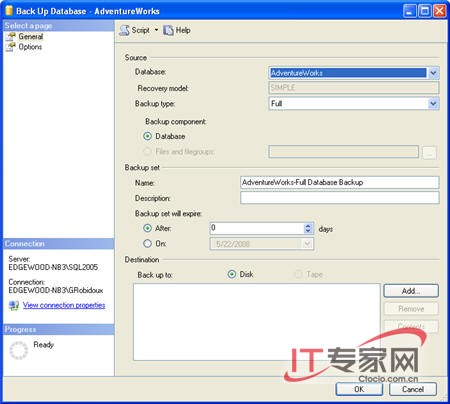The height and width of the screenshot is (404, 450).
Task: Open the Database combo box
Action: point(353,73)
